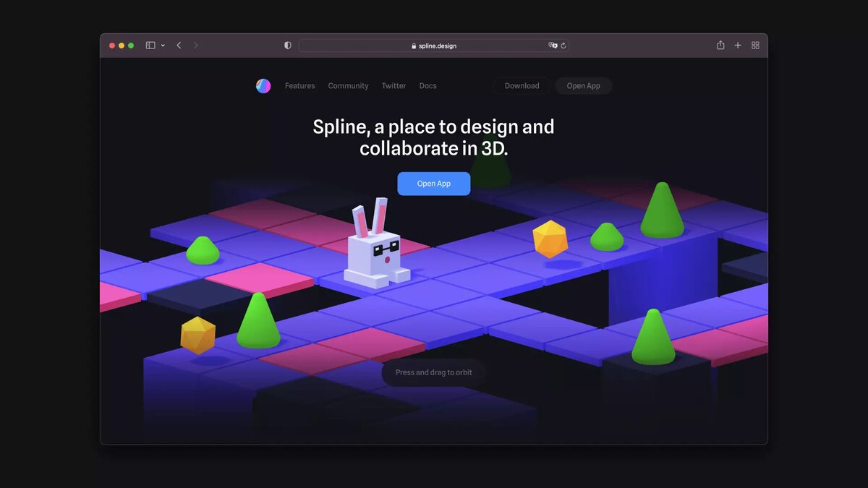Click the spline.design address field

[x=434, y=46]
